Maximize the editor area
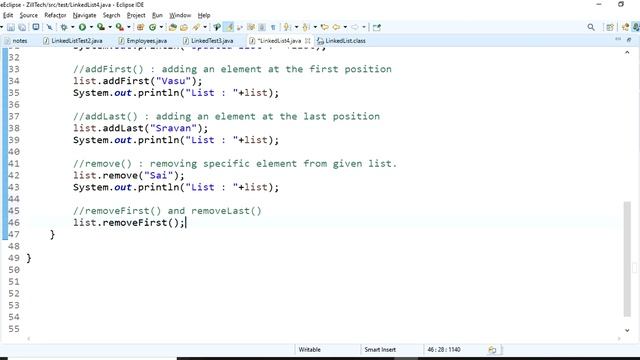Viewport: 640px width, 360px height. click(x=629, y=40)
